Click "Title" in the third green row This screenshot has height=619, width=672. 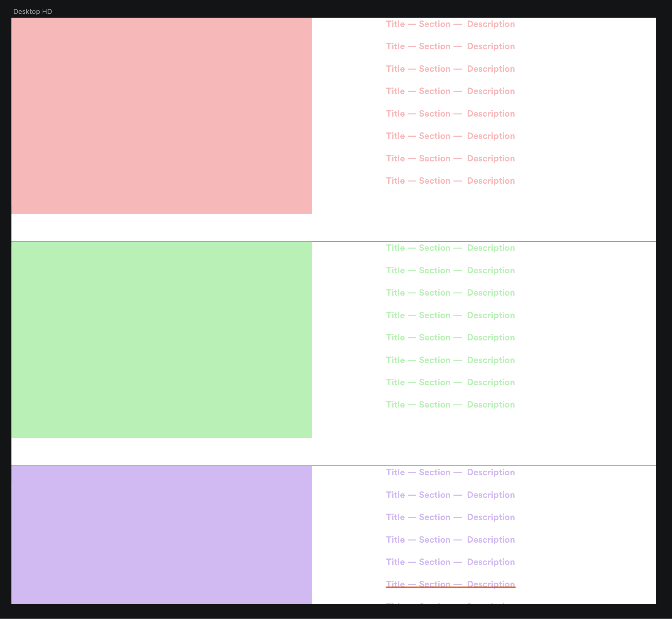[x=395, y=293]
